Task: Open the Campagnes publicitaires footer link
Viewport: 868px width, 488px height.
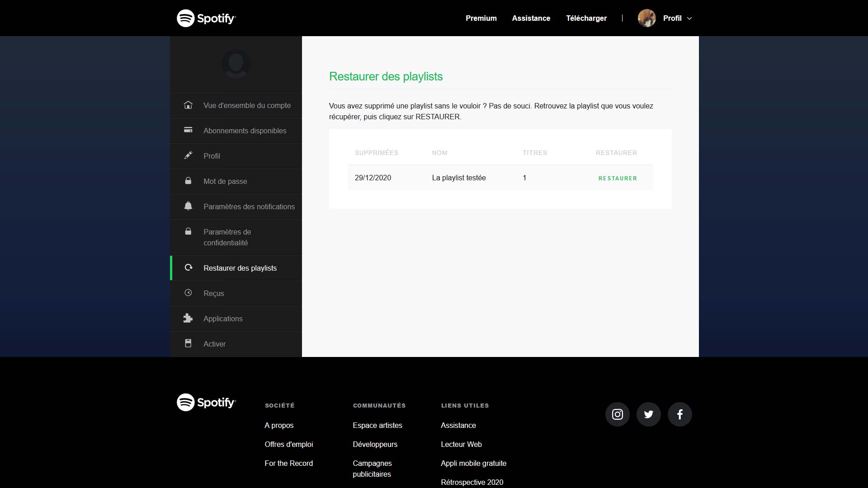Action: click(x=373, y=469)
